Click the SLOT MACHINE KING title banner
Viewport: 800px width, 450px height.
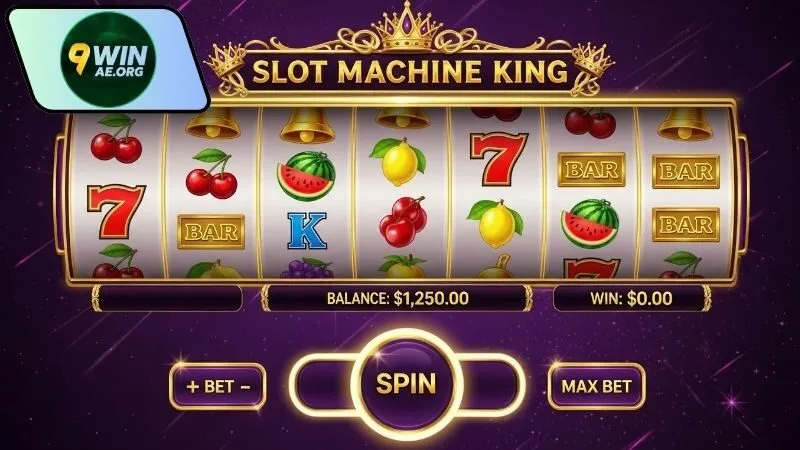[410, 71]
